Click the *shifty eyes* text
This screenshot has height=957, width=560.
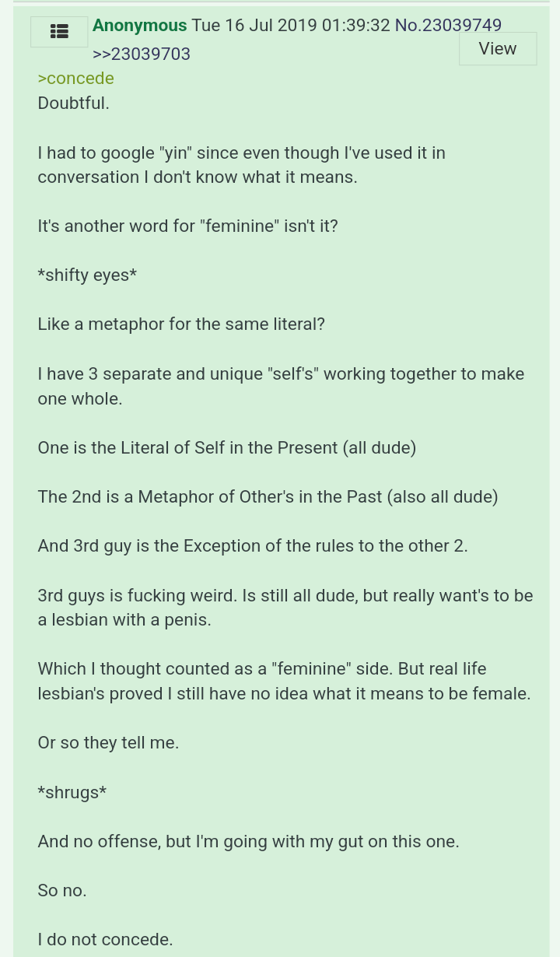pos(87,275)
